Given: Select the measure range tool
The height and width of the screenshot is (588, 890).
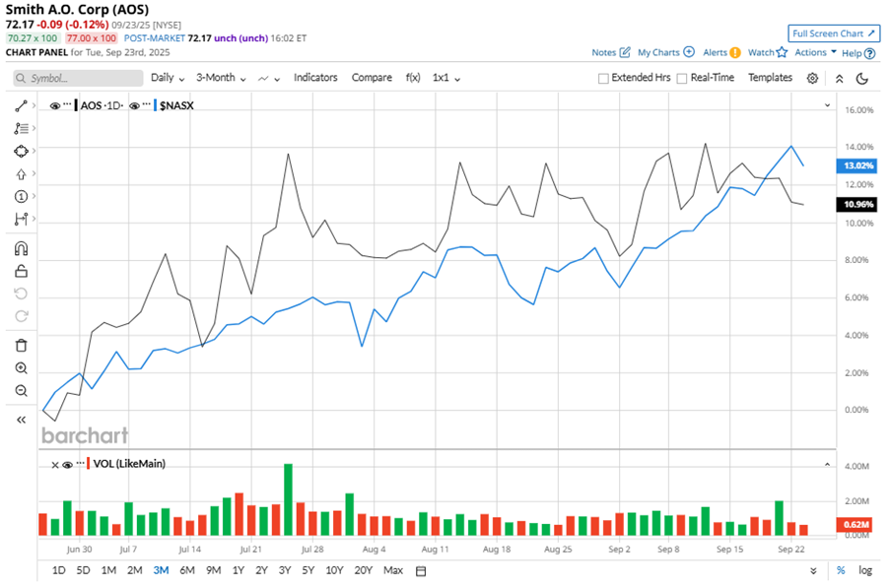Looking at the screenshot, I should pyautogui.click(x=21, y=219).
